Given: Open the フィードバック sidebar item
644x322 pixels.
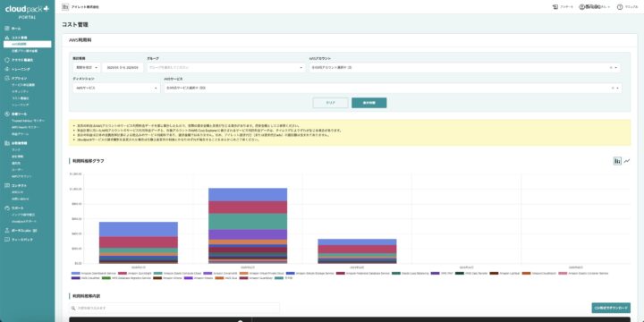Looking at the screenshot, I should (21, 240).
